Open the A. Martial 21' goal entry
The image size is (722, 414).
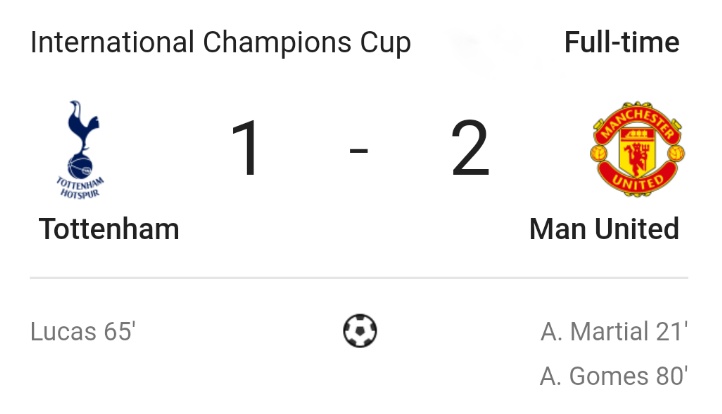coord(614,332)
